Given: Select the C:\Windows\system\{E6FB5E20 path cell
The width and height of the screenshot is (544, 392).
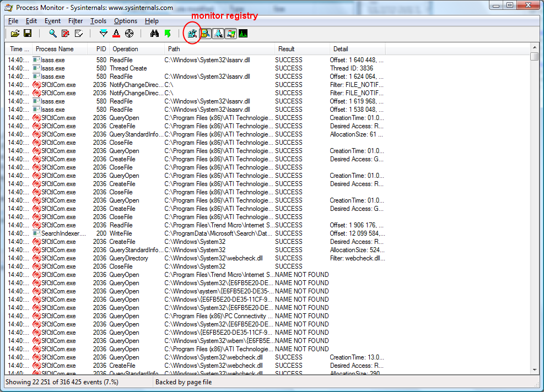Looking at the screenshot, I should click(x=219, y=291).
